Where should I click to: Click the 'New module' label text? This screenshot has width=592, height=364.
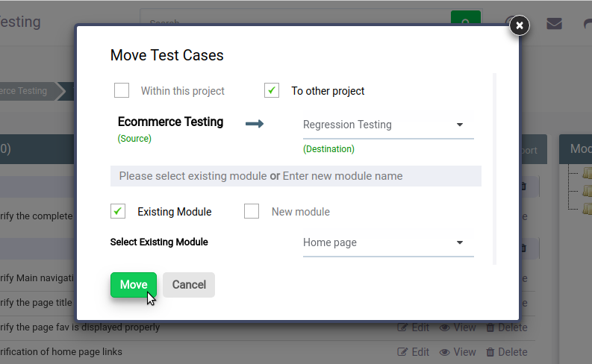[301, 212]
